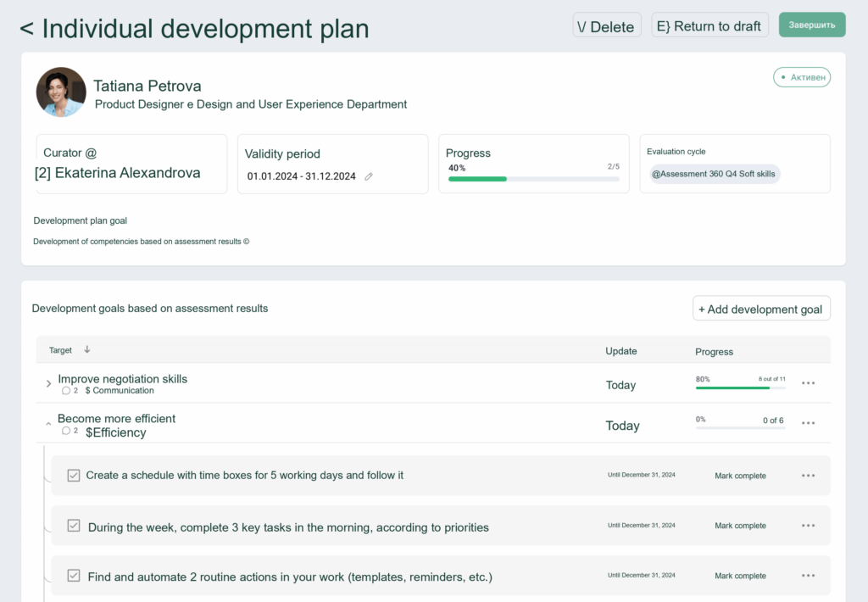868x602 pixels.
Task: Click the Update column header
Action: tap(621, 351)
